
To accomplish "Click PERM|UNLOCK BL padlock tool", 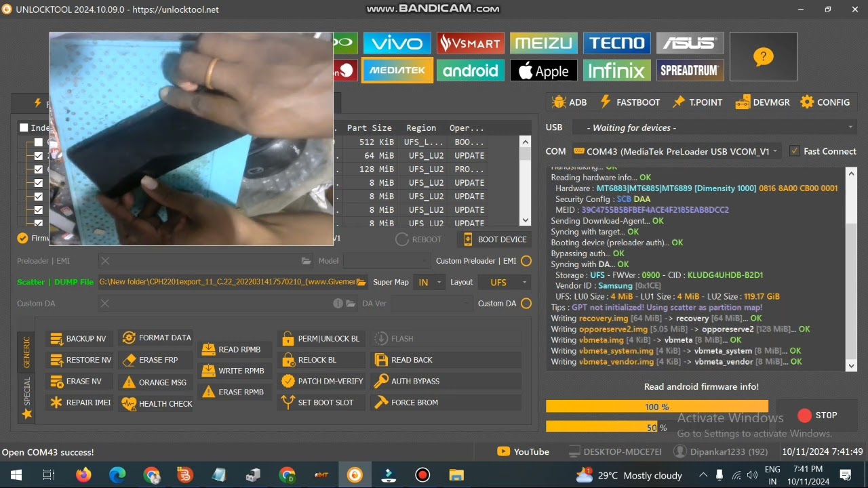I will pyautogui.click(x=321, y=339).
